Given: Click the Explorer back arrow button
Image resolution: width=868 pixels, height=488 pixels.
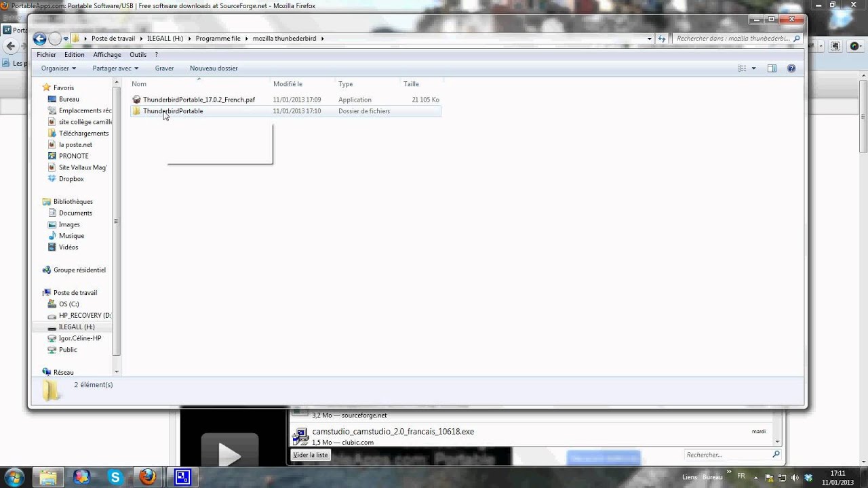Looking at the screenshot, I should pyautogui.click(x=40, y=39).
